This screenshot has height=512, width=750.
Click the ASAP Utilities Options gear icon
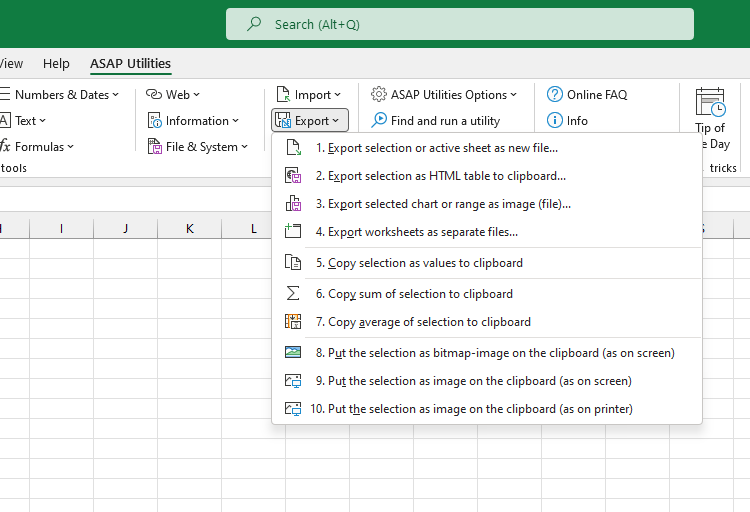[x=378, y=94]
